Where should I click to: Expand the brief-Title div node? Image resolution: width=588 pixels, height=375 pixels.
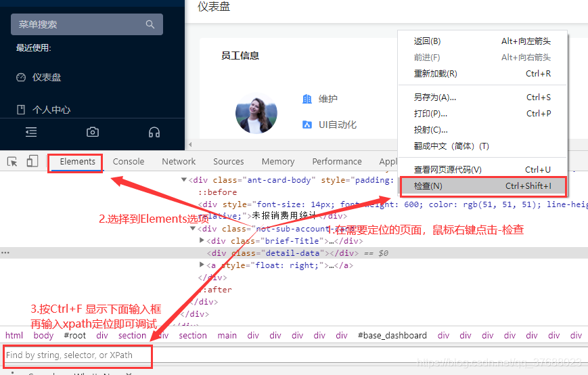[x=202, y=240]
